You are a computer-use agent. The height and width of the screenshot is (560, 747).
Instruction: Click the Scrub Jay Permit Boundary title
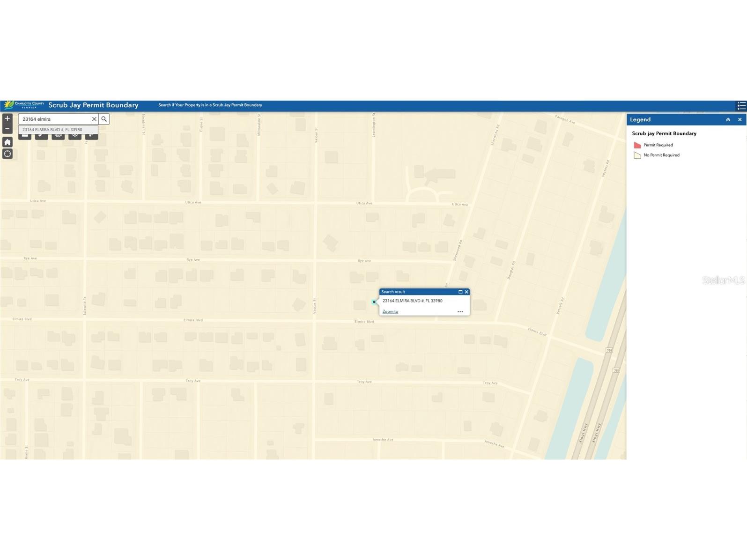(x=93, y=105)
